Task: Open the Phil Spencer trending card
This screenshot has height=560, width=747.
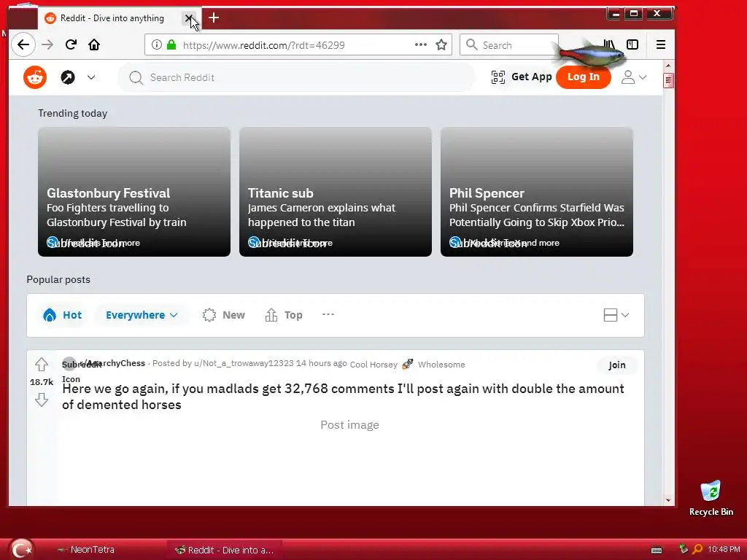Action: (537, 192)
